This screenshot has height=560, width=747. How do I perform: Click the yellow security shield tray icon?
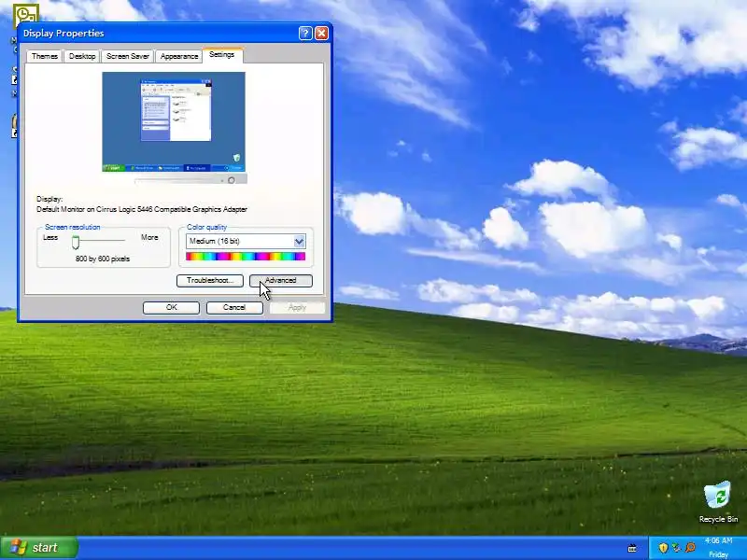pos(663,548)
